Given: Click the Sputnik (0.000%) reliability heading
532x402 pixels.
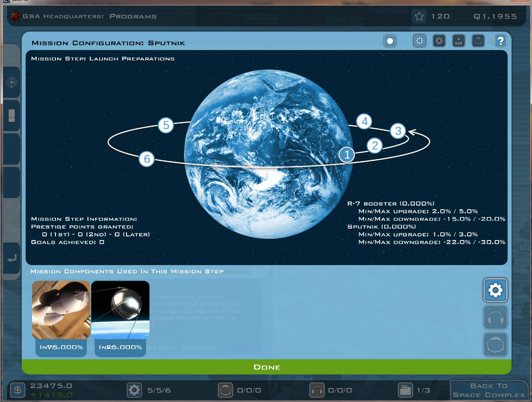Looking at the screenshot, I should 381,226.
